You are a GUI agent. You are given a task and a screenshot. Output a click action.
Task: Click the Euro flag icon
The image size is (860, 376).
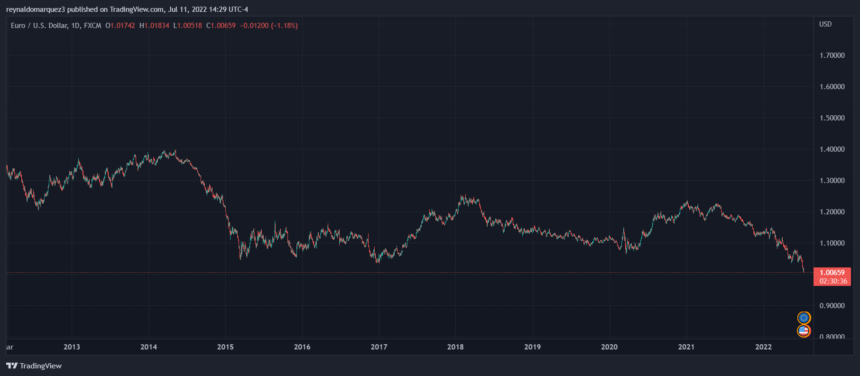pos(804,317)
